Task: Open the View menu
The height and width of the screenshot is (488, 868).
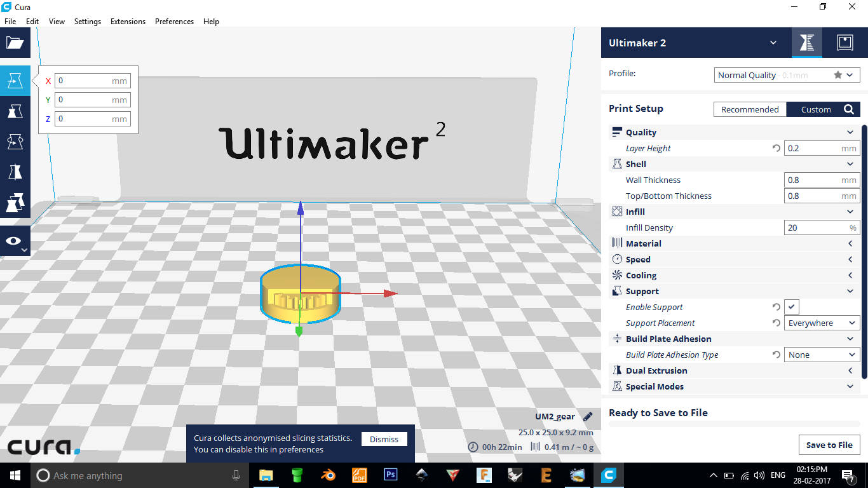Action: pyautogui.click(x=57, y=21)
